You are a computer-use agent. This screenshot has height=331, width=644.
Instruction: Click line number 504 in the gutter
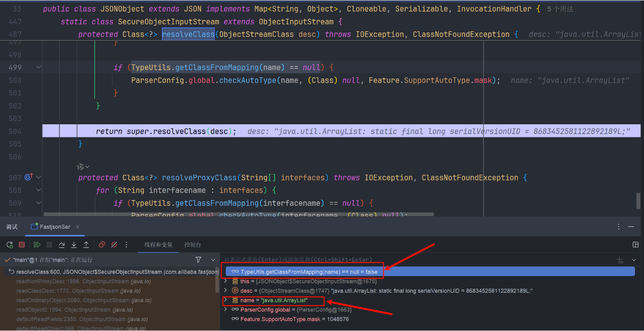click(x=15, y=131)
